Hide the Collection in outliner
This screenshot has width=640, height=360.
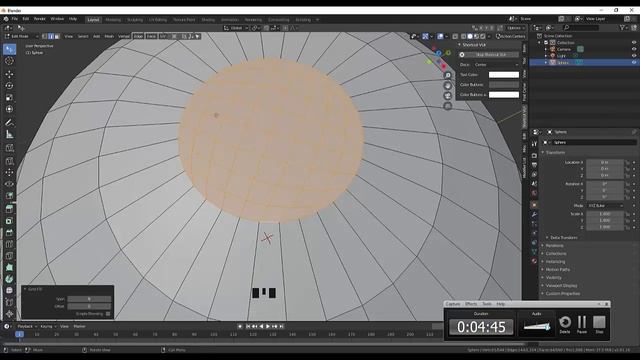634,42
